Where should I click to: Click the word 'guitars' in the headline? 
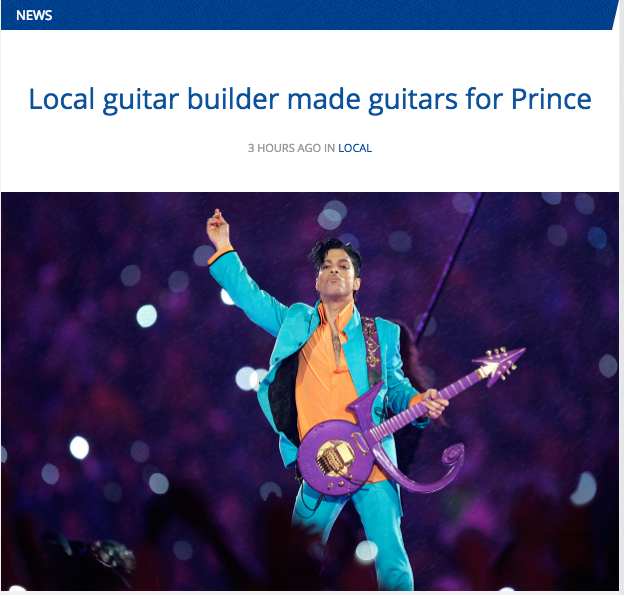click(412, 99)
